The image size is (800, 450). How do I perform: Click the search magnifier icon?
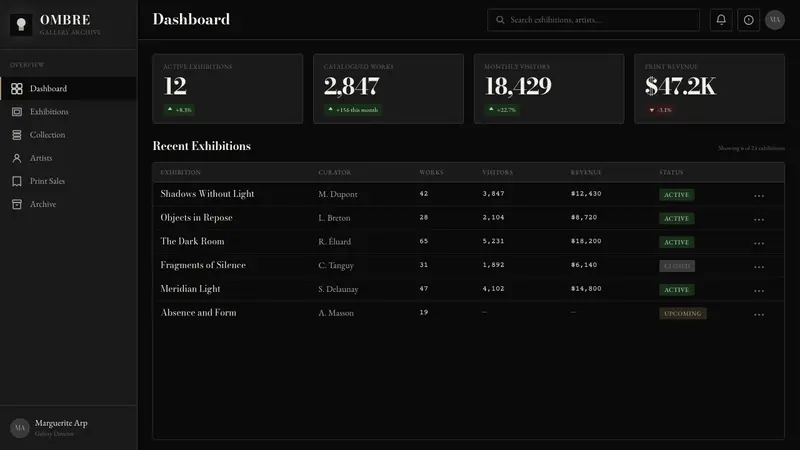tap(500, 20)
